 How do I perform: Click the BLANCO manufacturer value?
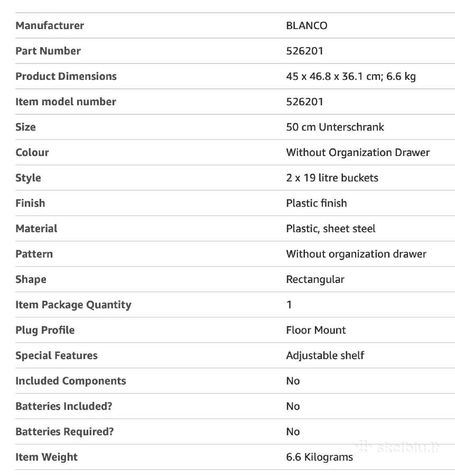[x=307, y=25]
